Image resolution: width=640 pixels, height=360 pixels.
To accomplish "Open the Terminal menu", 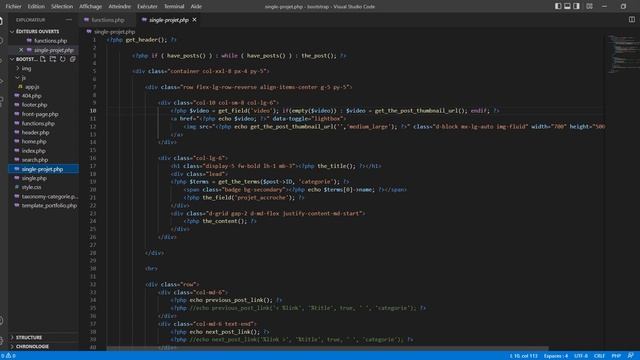I will pos(174,7).
